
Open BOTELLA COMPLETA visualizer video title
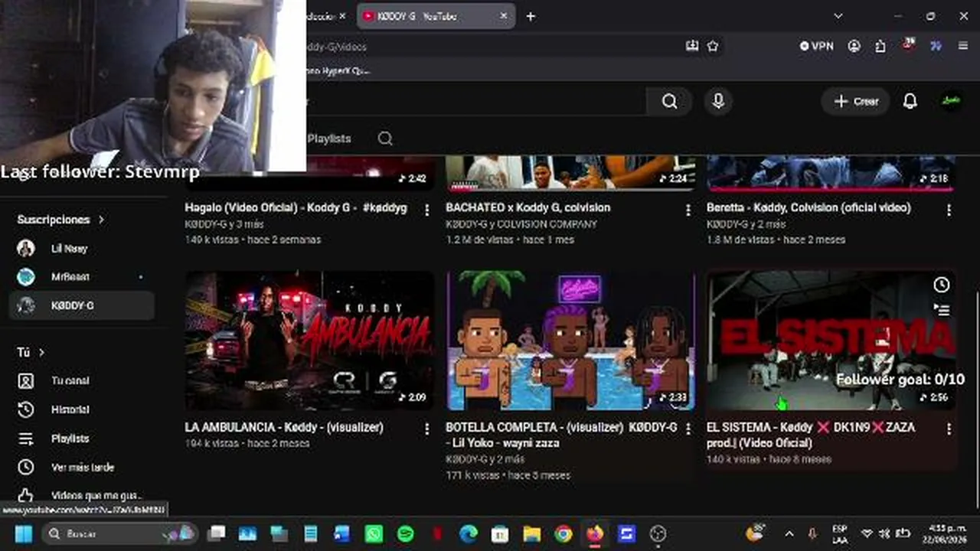coord(561,435)
